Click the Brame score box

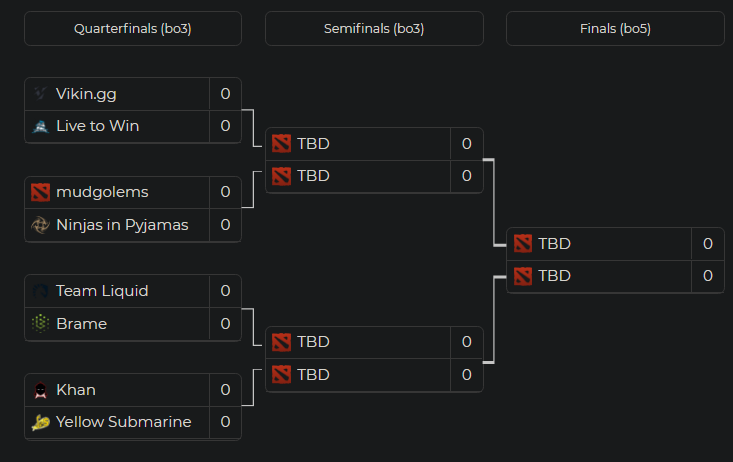point(225,323)
